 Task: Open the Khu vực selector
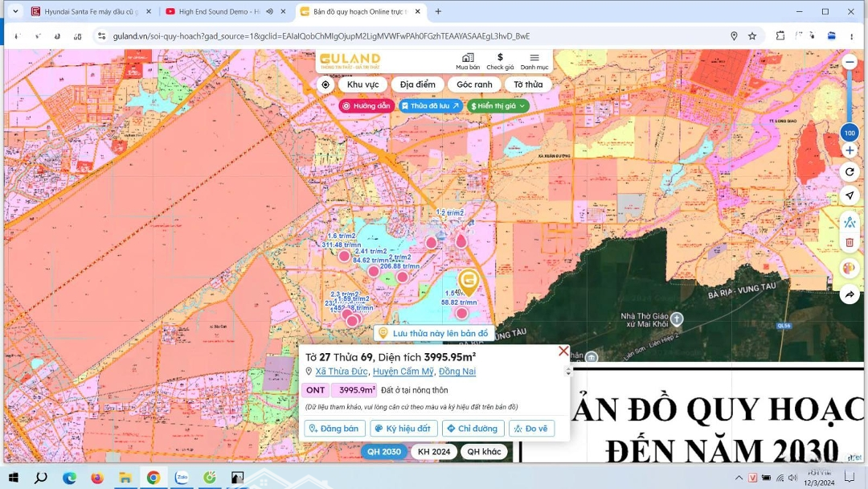tap(362, 84)
